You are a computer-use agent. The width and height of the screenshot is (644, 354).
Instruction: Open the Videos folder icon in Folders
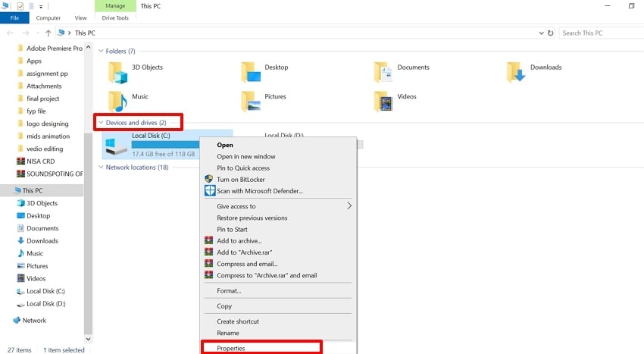[383, 102]
